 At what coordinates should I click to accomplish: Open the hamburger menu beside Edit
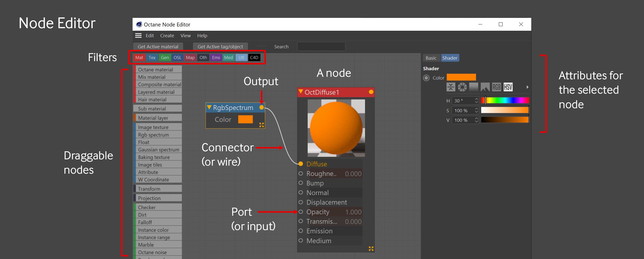click(x=138, y=35)
